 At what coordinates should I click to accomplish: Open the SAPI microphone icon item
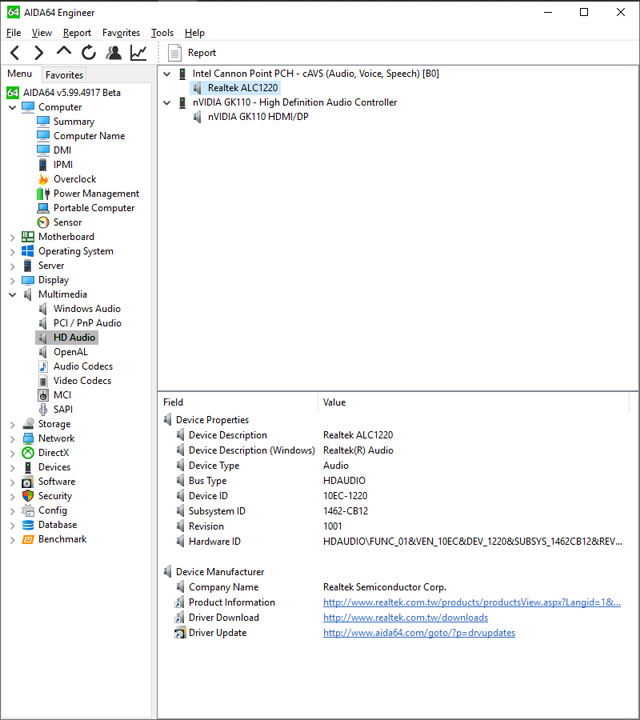[43, 410]
